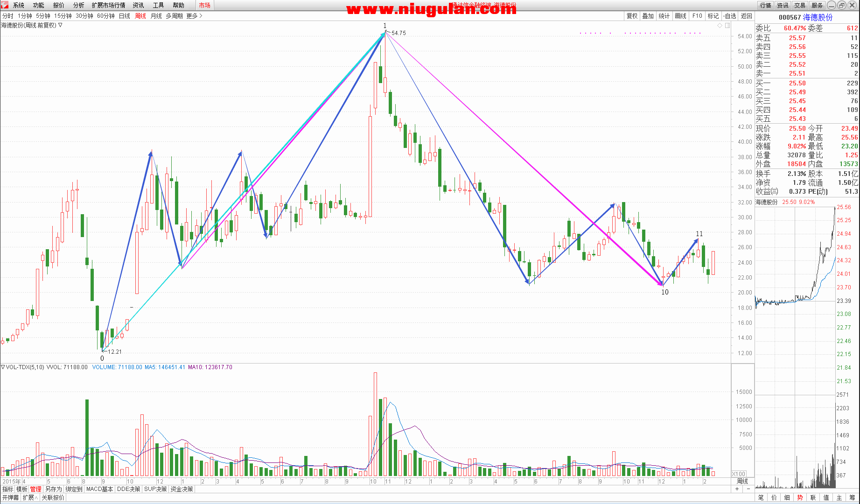860x504 pixels.
Task: Select the 周线 weekly period tab
Action: coord(140,16)
